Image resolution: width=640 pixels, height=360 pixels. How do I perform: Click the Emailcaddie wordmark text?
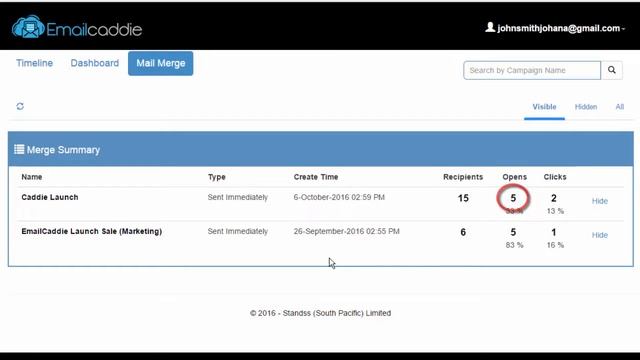click(x=94, y=29)
